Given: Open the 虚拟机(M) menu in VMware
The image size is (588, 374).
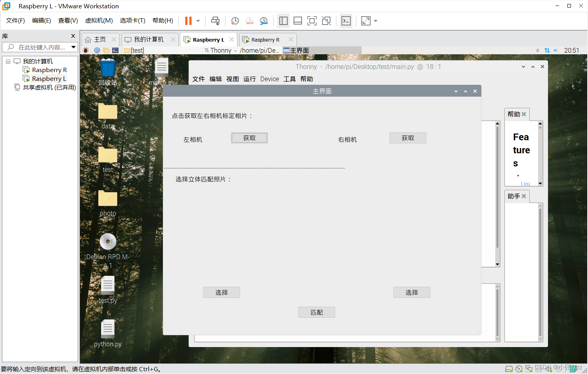Looking at the screenshot, I should [x=99, y=21].
